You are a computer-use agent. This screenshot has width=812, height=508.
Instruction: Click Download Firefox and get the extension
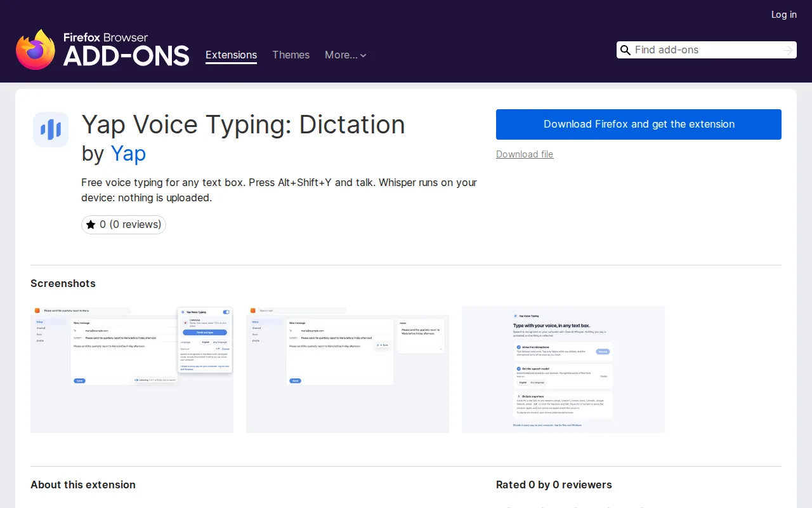(x=639, y=124)
